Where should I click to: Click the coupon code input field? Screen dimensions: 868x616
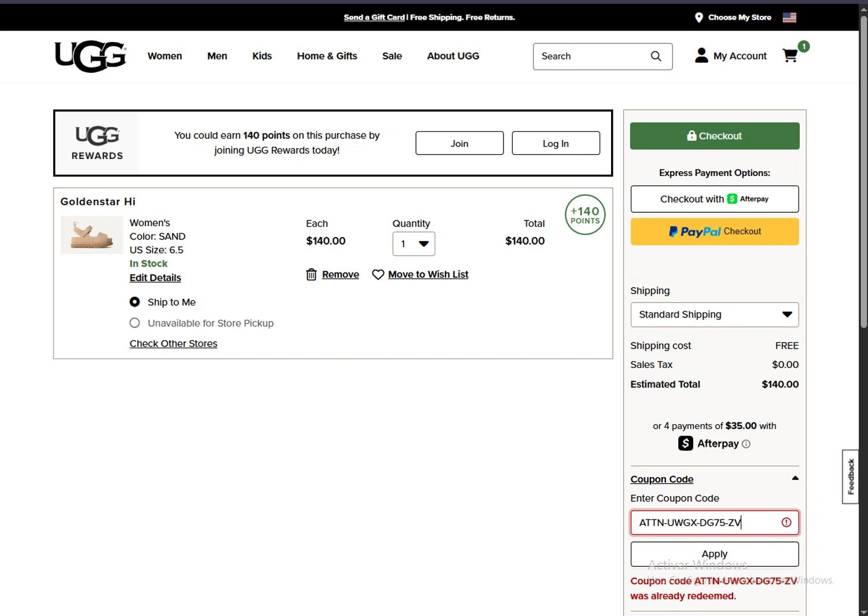click(715, 522)
